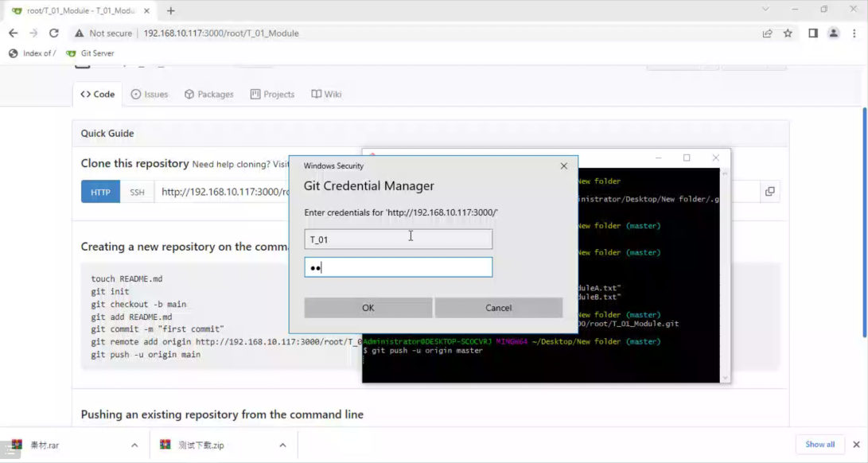Click 'git push -u origin main' in guide

(146, 355)
